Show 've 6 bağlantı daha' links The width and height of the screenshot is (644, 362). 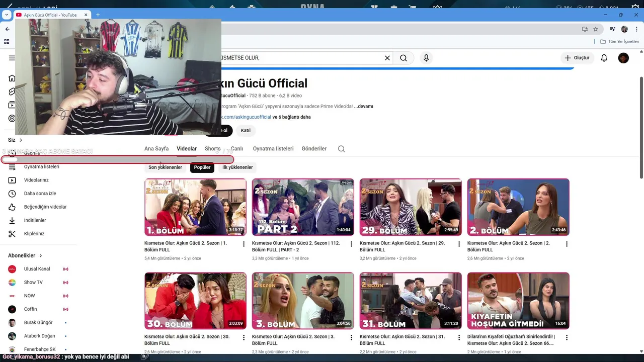(x=291, y=117)
